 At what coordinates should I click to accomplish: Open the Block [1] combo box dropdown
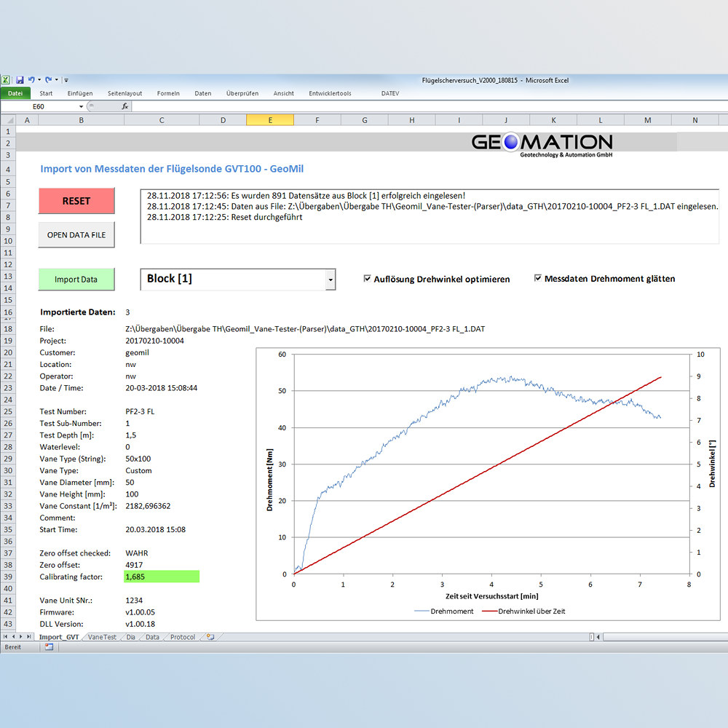(331, 280)
